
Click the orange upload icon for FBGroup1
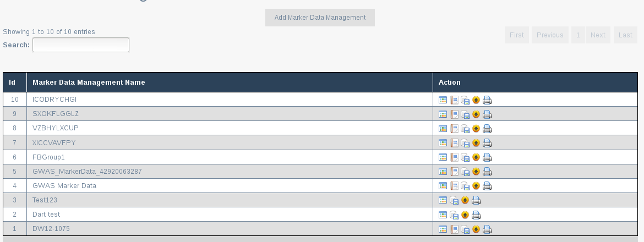tap(476, 157)
